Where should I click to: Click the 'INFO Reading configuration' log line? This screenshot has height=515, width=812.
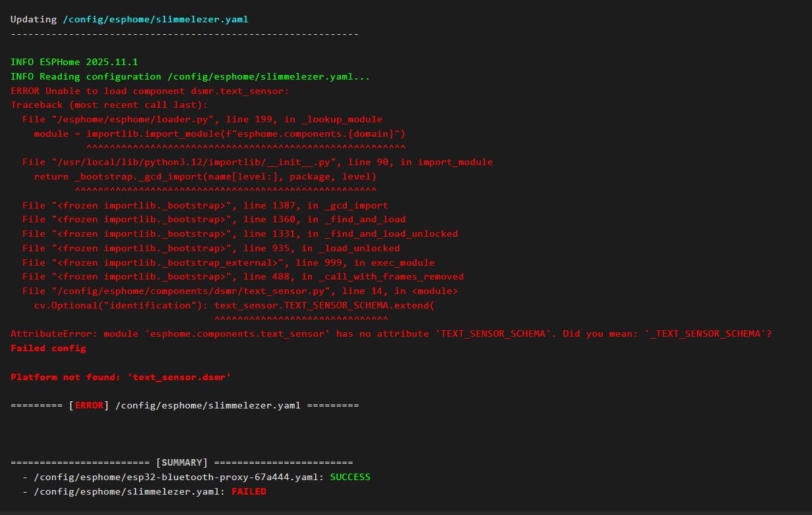tap(190, 76)
